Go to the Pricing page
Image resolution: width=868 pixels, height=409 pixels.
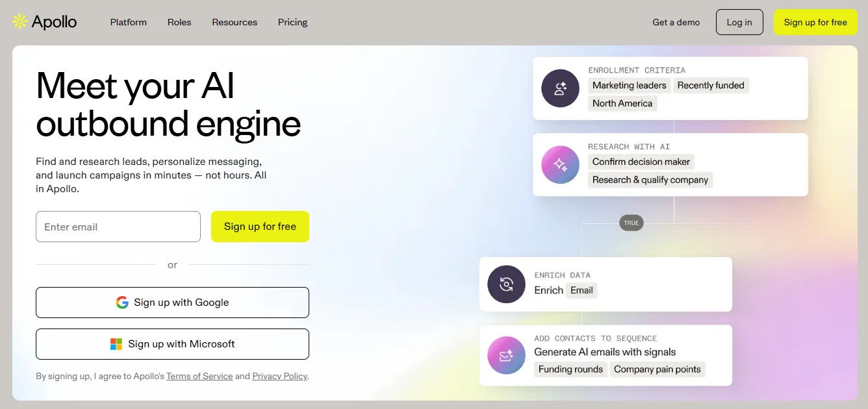[292, 22]
